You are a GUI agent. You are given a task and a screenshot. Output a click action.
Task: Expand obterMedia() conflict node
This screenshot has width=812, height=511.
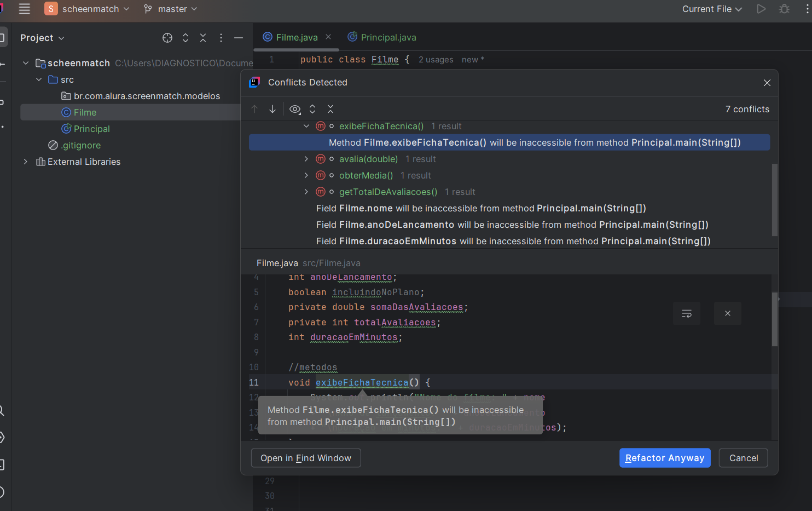(306, 175)
